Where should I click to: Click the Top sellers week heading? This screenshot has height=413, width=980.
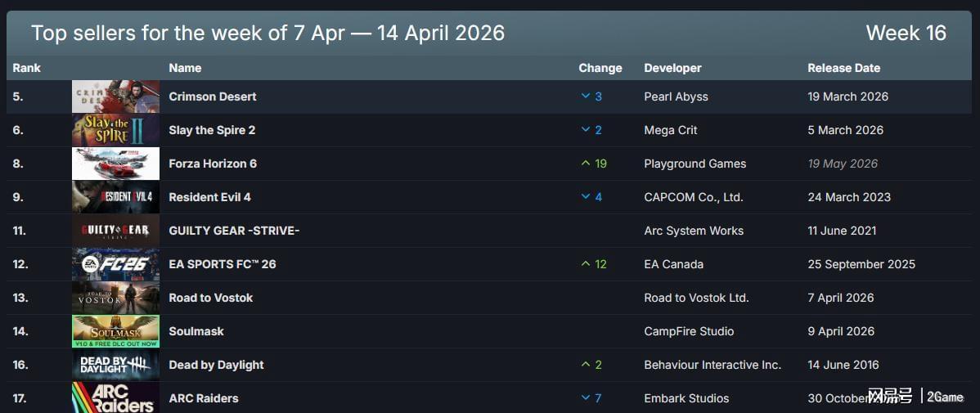click(268, 33)
